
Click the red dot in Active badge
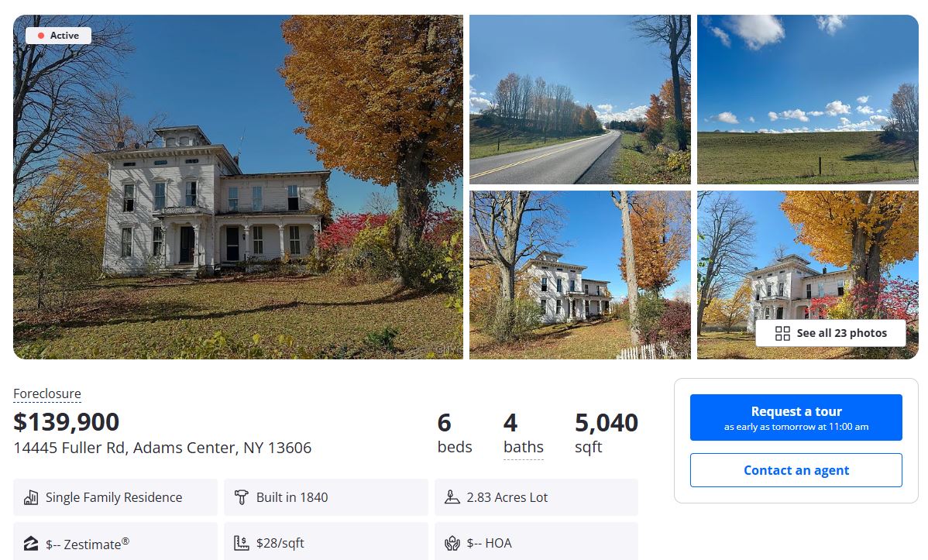[x=41, y=36]
